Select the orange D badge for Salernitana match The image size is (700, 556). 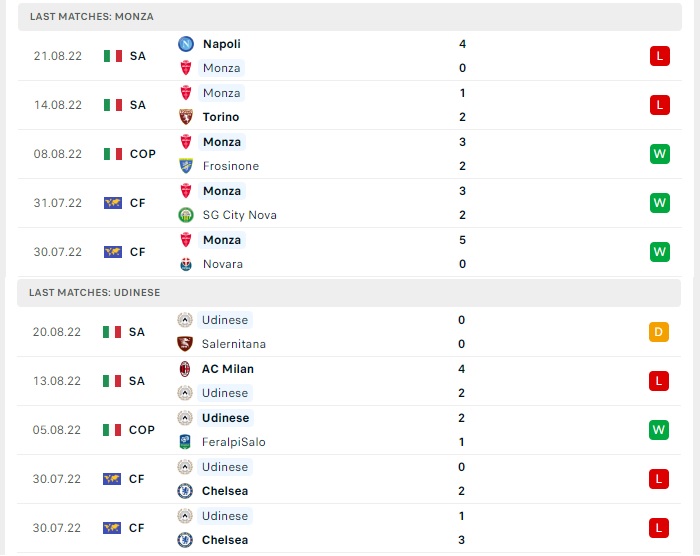(659, 332)
